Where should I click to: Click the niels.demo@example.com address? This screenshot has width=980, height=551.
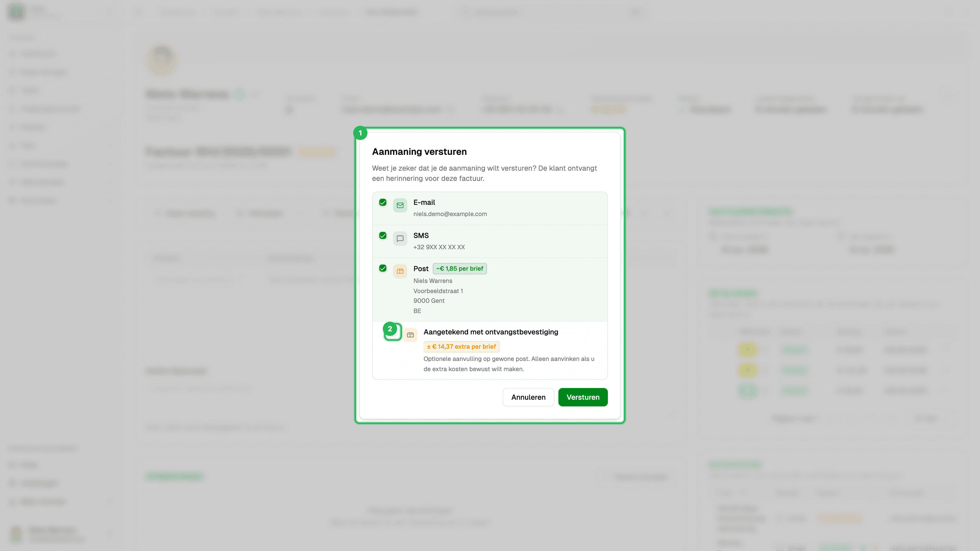coord(450,214)
